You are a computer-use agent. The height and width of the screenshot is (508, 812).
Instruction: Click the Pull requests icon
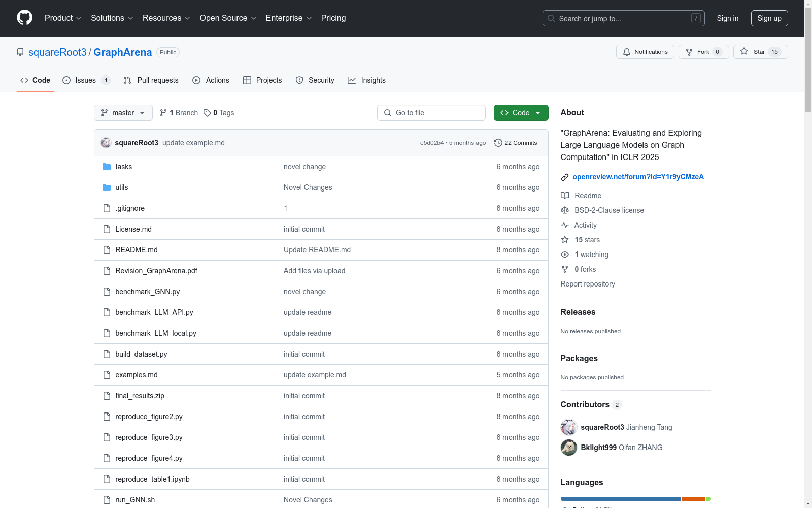pos(127,80)
